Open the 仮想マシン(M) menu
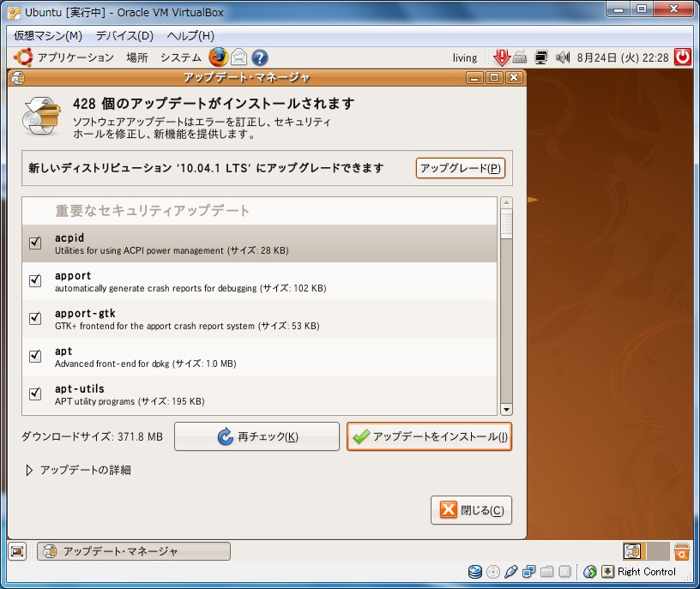 [48, 36]
